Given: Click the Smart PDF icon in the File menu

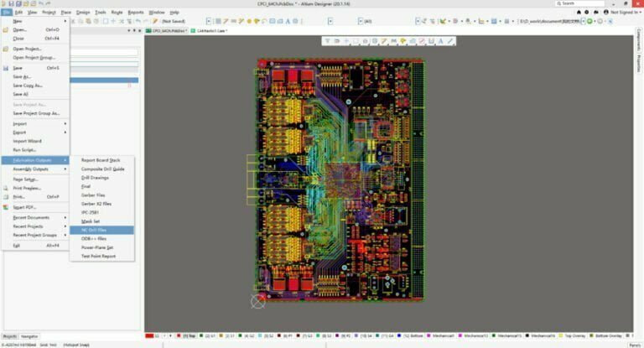Looking at the screenshot, I should [6, 206].
